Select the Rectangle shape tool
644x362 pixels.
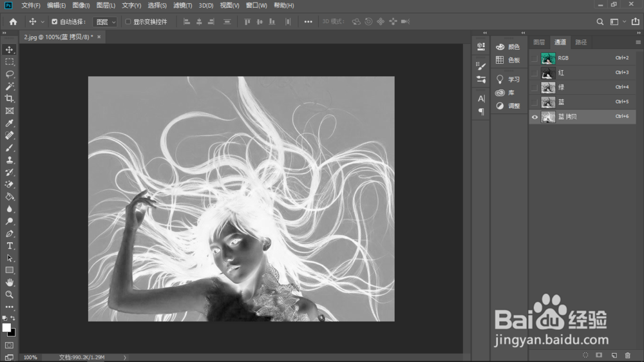coord(10,271)
